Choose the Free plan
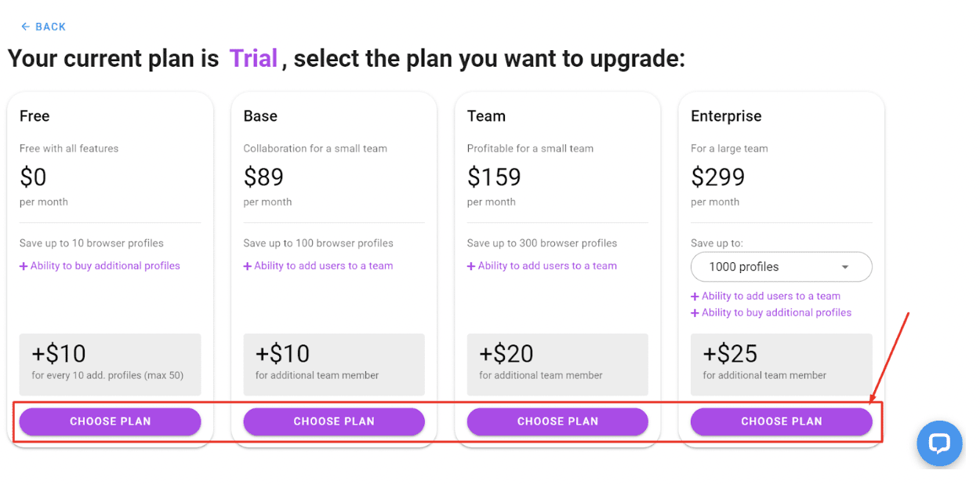This screenshot has width=980, height=485. [110, 421]
